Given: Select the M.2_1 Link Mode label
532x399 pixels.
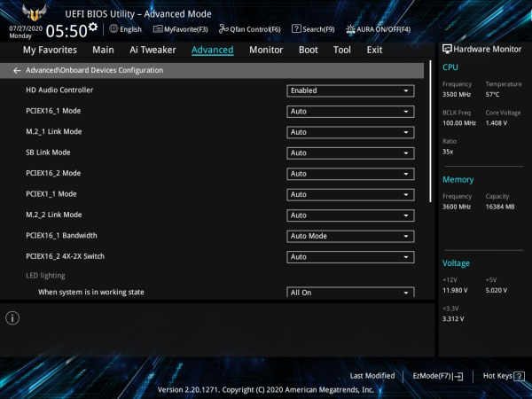Looking at the screenshot, I should (x=53, y=131).
